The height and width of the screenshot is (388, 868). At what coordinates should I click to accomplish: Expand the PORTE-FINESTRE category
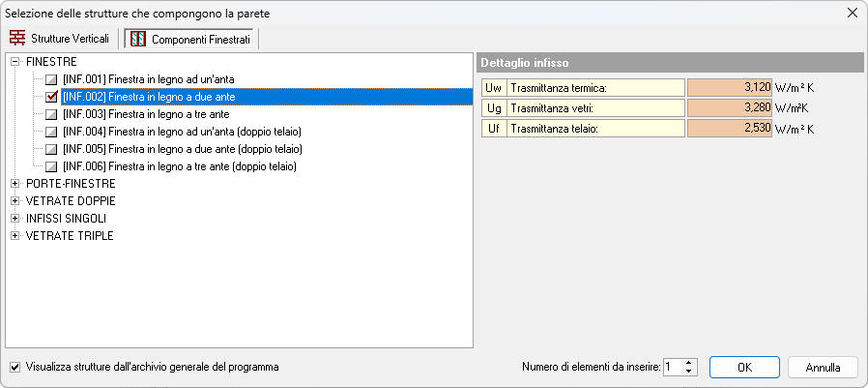pyautogui.click(x=15, y=184)
